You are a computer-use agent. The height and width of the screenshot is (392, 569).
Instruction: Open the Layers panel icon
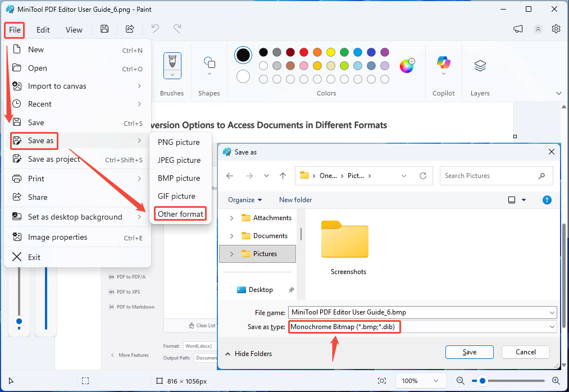(480, 66)
